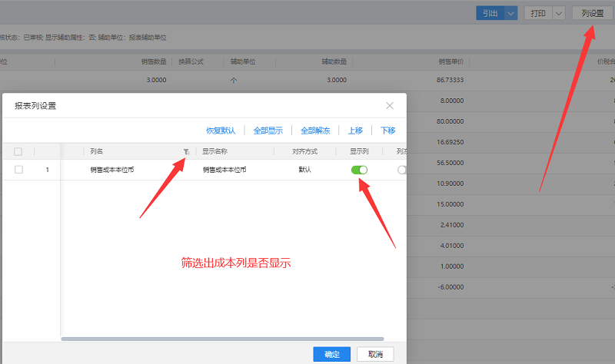
Task: Expand the 引出 dropdown arrow
Action: click(510, 13)
